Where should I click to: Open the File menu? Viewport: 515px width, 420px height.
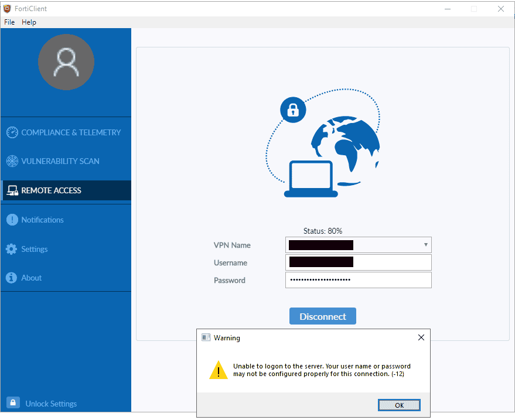point(9,22)
